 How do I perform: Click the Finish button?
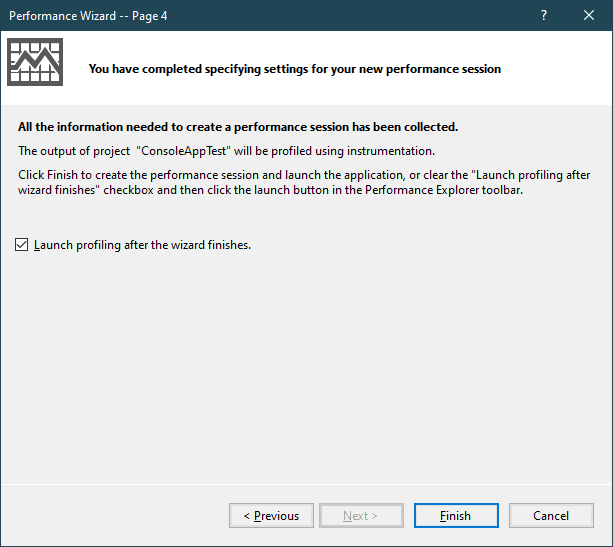(456, 515)
